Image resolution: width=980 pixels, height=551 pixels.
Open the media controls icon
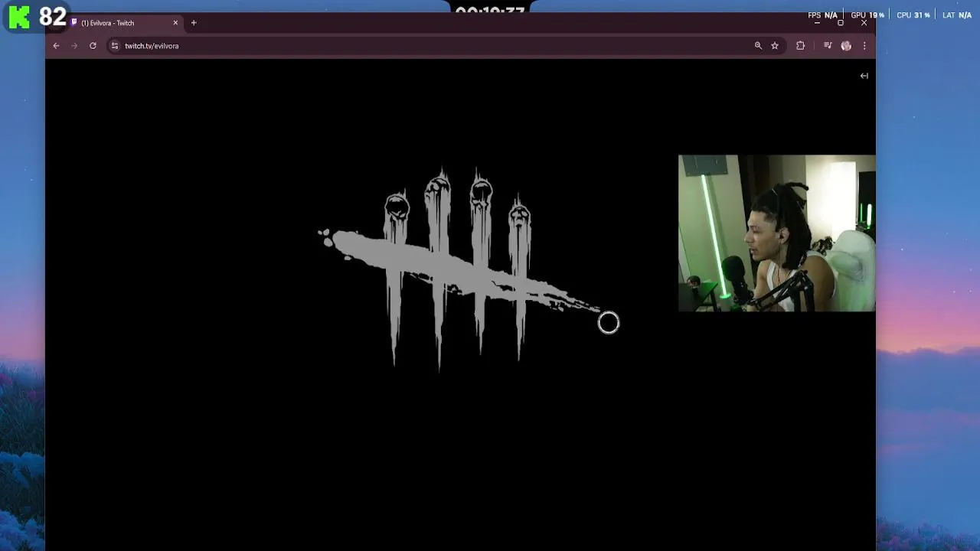tap(828, 46)
